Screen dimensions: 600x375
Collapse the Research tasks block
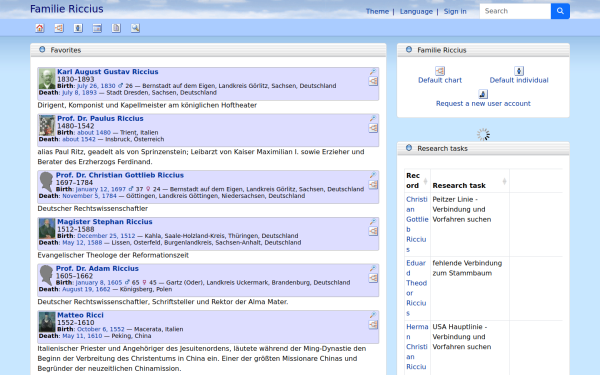tap(409, 148)
